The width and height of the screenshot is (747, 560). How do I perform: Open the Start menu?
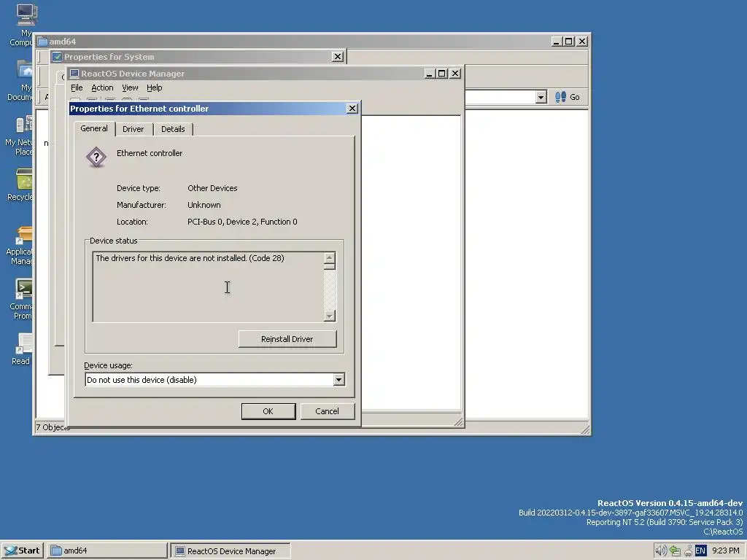click(22, 551)
